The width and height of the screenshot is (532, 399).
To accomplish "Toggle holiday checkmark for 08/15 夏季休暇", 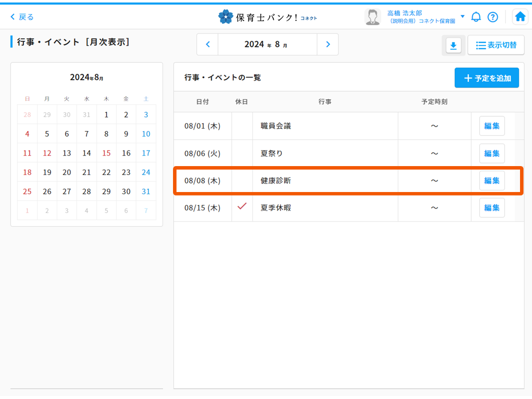I will coord(242,207).
